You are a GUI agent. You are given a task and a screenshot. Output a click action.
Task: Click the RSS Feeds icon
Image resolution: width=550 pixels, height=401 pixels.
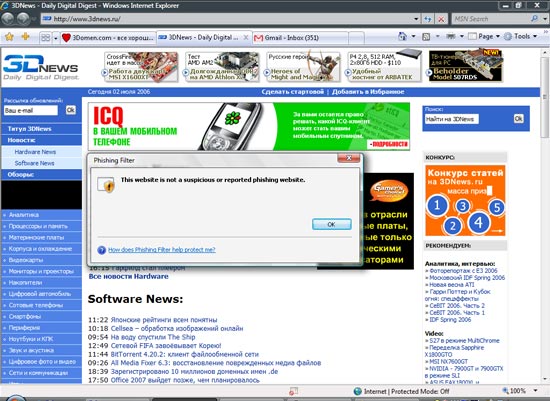(x=426, y=36)
